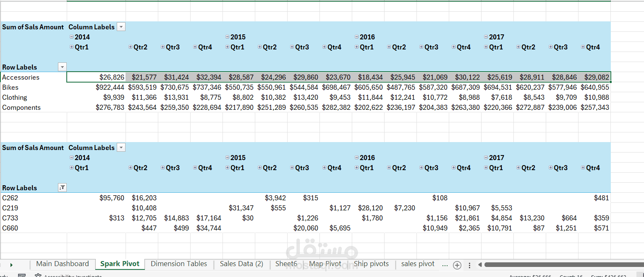Image resolution: width=644 pixels, height=277 pixels.
Task: Expand 2015 Qtr2 in the C262 table
Action: (259, 168)
